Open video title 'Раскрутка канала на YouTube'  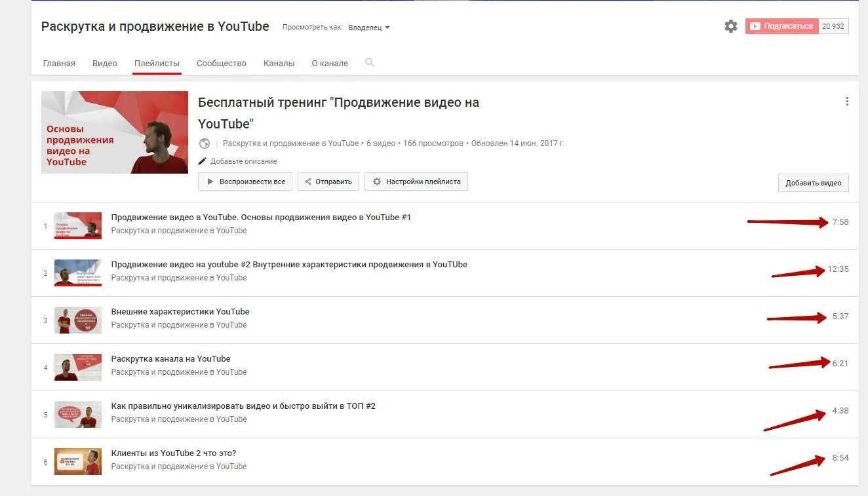point(171,359)
